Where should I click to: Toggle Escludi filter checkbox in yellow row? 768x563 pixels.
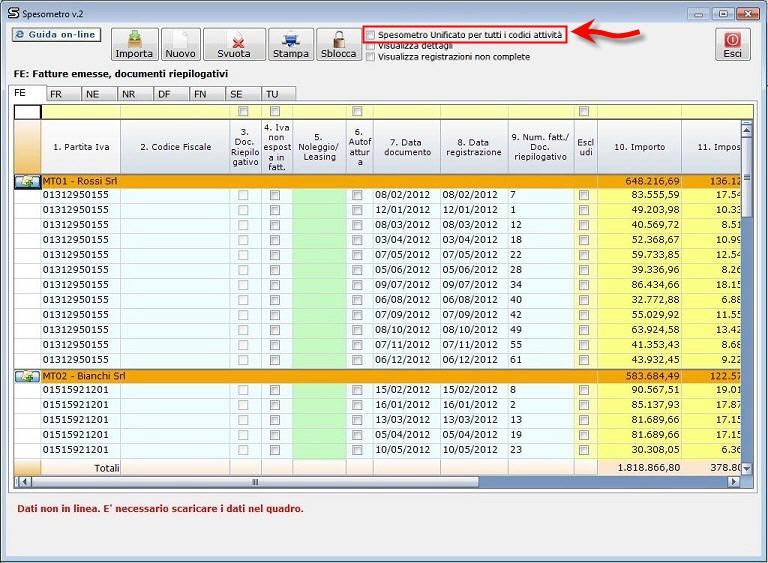click(584, 111)
